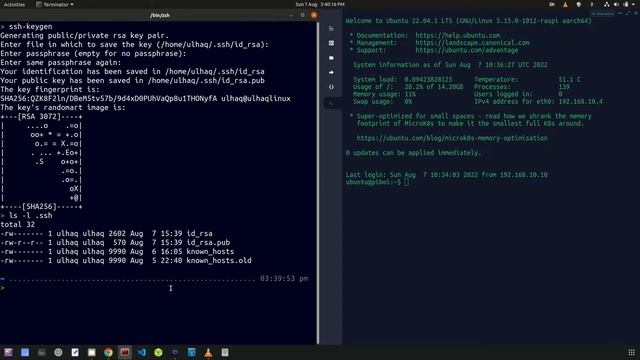This screenshot has width=640, height=360.
Task: Open the Terminator app menu in top bar
Action: tap(55, 4)
